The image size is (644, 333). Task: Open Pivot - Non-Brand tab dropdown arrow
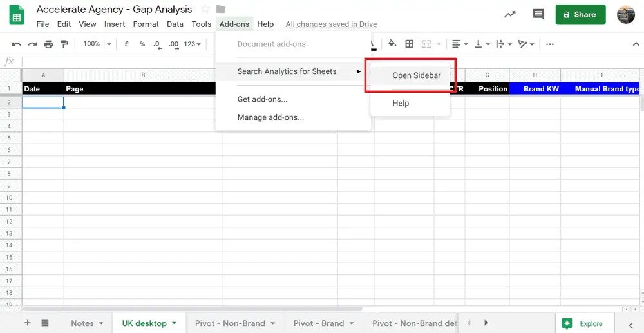[272, 323]
